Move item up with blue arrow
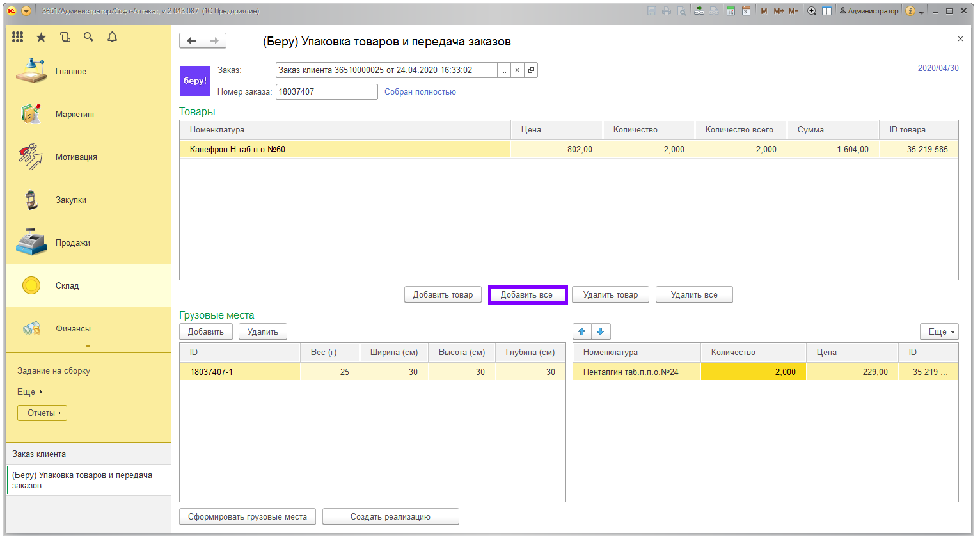The width and height of the screenshot is (980, 540). tap(581, 331)
